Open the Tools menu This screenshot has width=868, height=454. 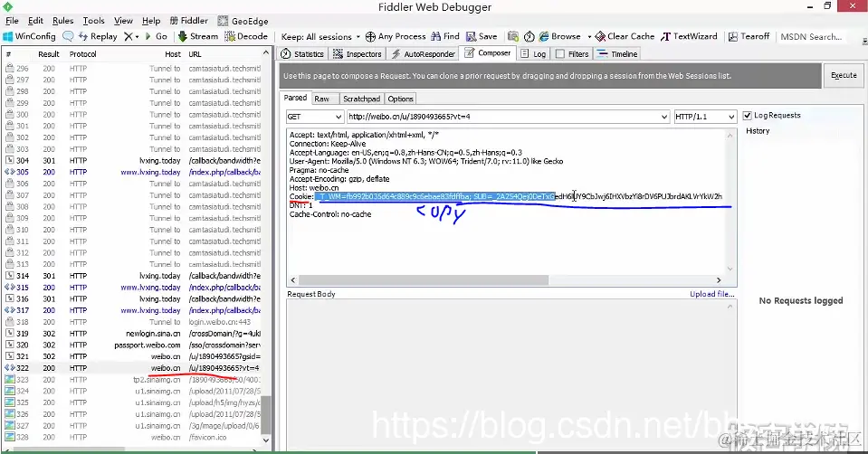tap(93, 21)
